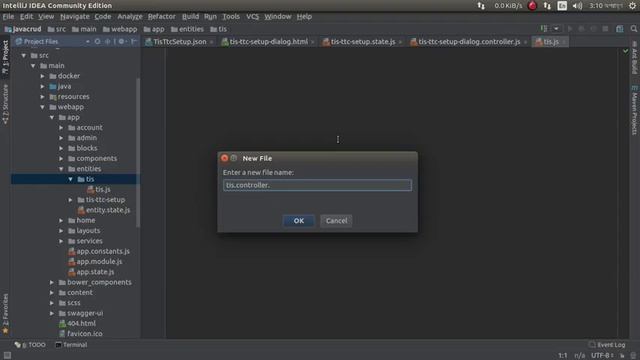The image size is (640, 360).
Task: Open the En keyboard layout indicator
Action: [562, 6]
